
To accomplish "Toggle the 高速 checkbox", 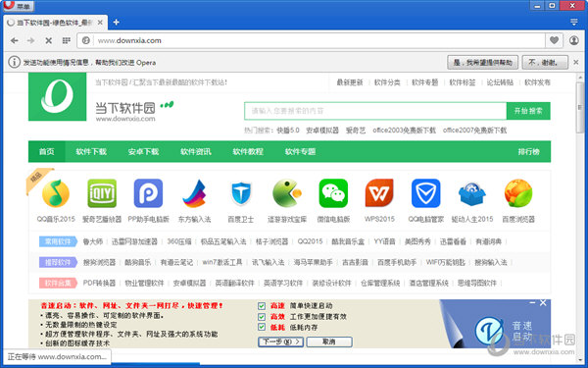I will click(262, 305).
